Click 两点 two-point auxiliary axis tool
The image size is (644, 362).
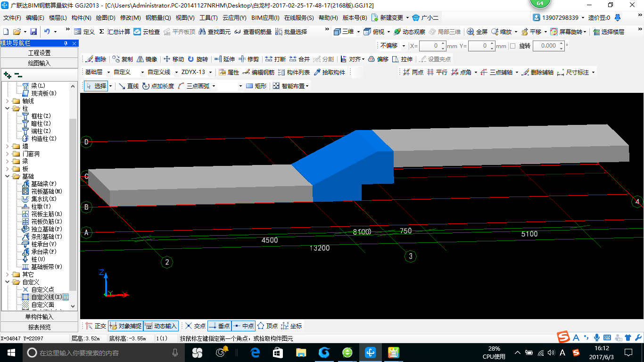413,73
